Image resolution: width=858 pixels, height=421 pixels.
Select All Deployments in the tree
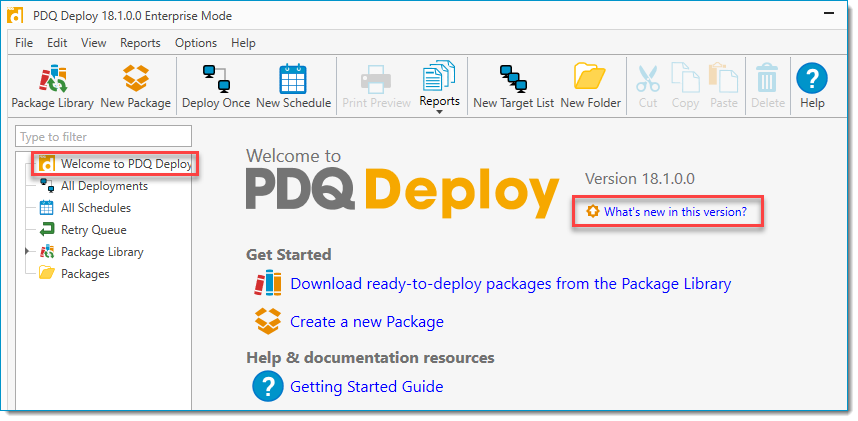point(104,186)
